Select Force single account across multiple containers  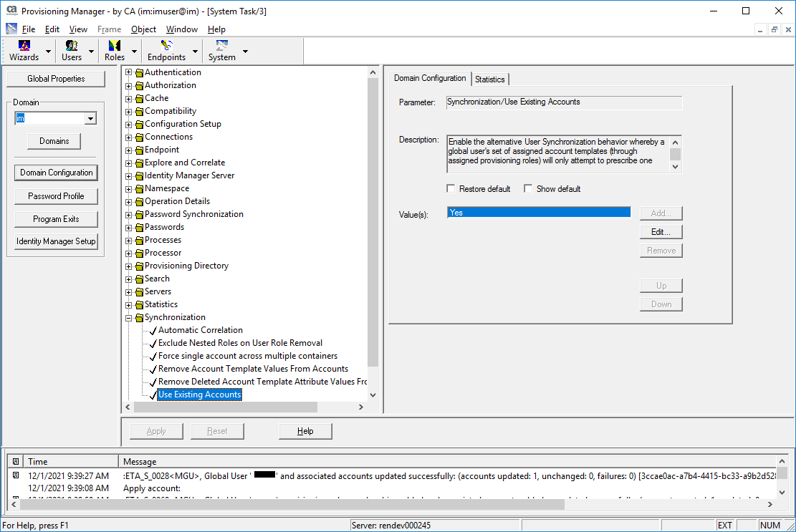click(x=247, y=356)
